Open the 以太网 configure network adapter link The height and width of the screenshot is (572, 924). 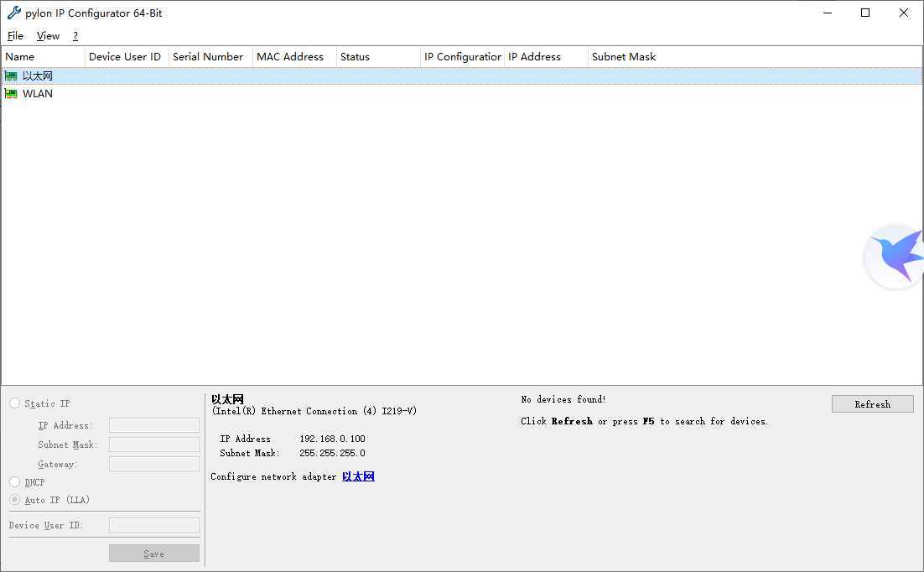(x=358, y=476)
